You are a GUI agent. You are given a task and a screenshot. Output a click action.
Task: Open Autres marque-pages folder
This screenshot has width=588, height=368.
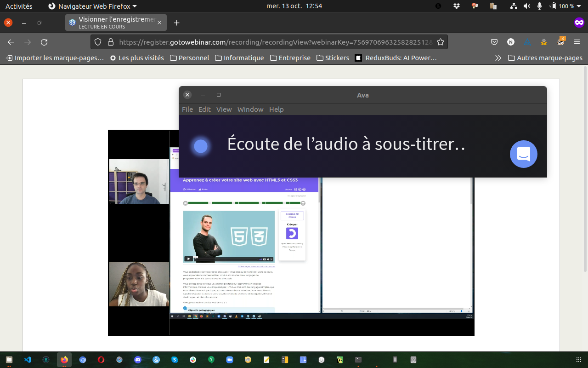coord(545,58)
